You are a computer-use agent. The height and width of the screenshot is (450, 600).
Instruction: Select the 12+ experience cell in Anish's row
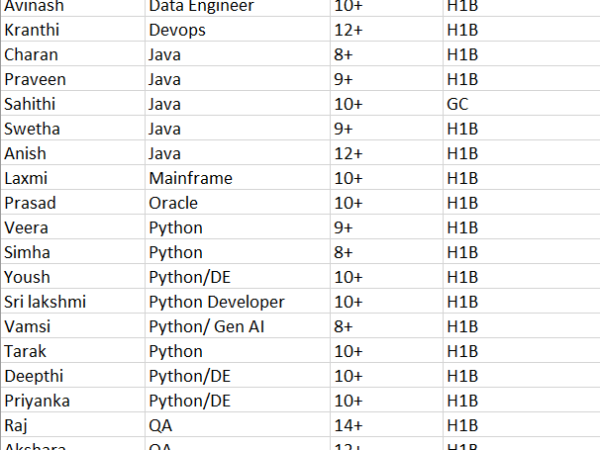point(348,153)
